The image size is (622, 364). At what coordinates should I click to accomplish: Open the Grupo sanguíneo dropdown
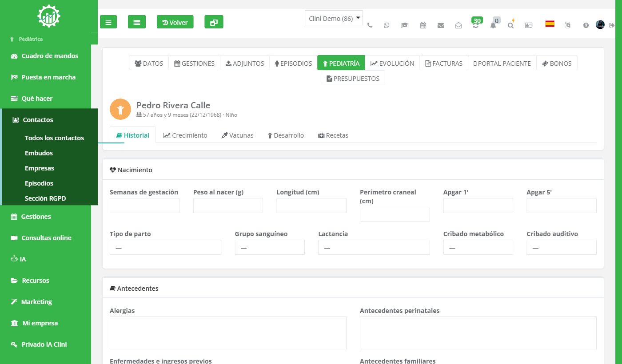pyautogui.click(x=270, y=247)
